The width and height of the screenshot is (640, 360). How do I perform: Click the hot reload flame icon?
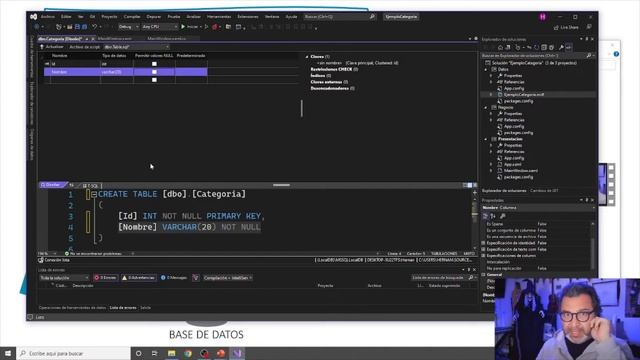click(215, 27)
